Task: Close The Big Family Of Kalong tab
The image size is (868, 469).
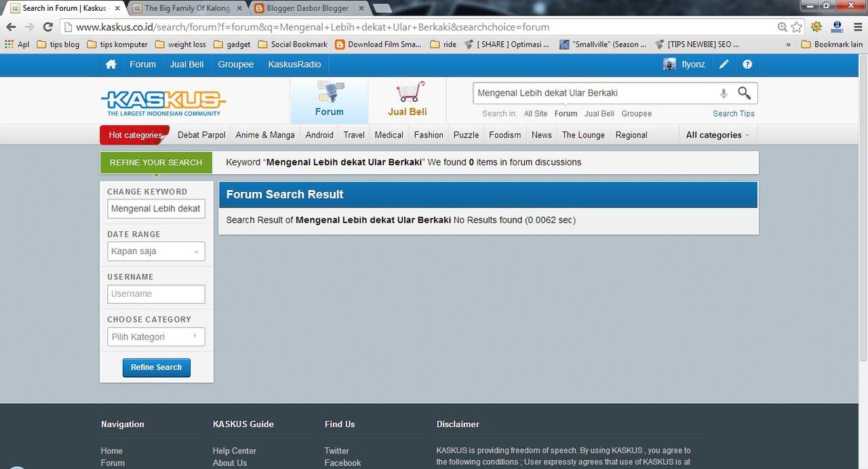Action: (x=239, y=8)
